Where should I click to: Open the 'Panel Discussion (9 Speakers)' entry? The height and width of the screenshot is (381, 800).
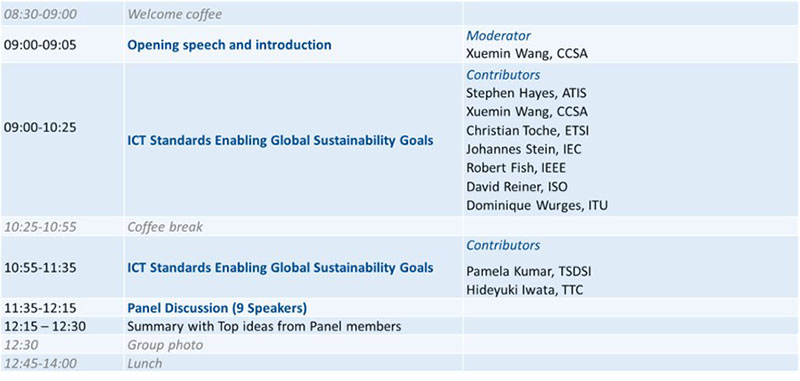click(x=217, y=308)
